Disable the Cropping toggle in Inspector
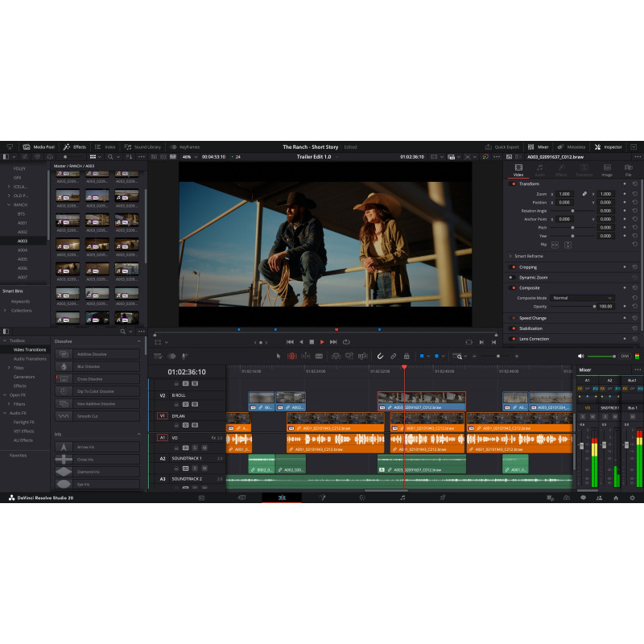The width and height of the screenshot is (644, 644). 513,267
